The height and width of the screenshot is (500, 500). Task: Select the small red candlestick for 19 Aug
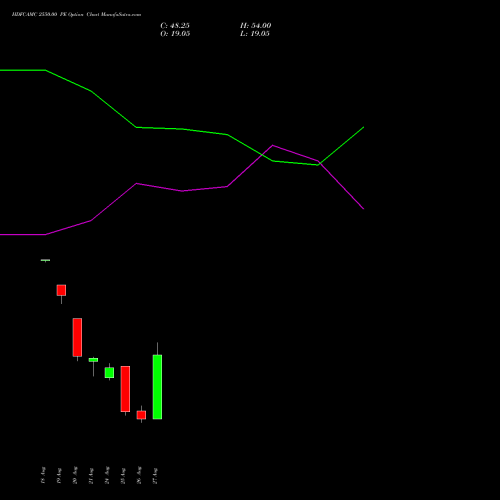(x=61, y=290)
